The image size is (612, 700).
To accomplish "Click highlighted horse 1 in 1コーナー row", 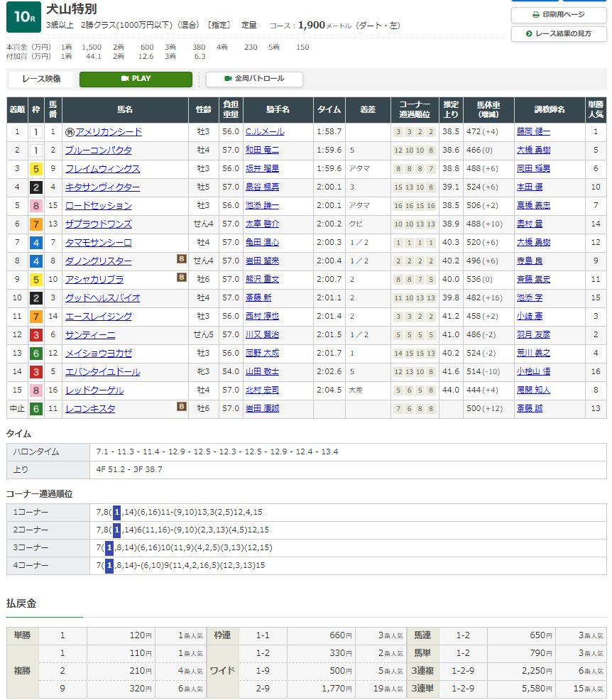I will [117, 511].
